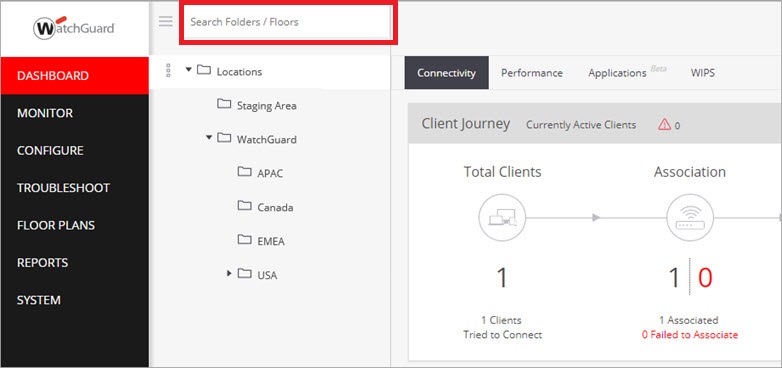Open the Applications Beta tab
782x368 pixels.
627,73
